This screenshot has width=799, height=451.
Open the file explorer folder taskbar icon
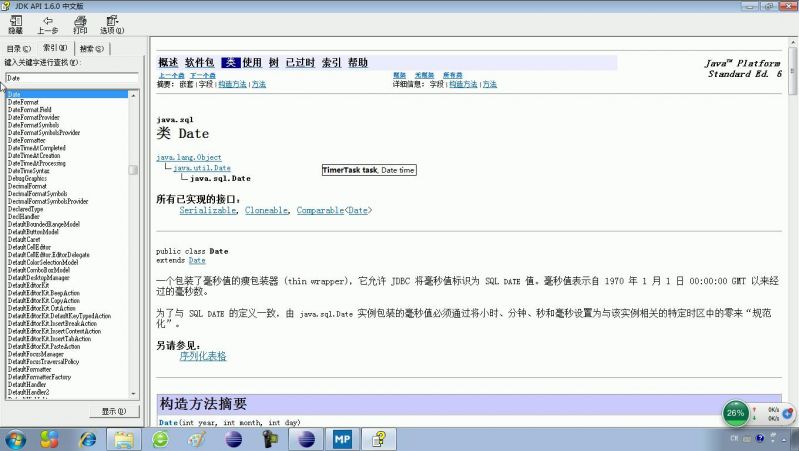124,438
